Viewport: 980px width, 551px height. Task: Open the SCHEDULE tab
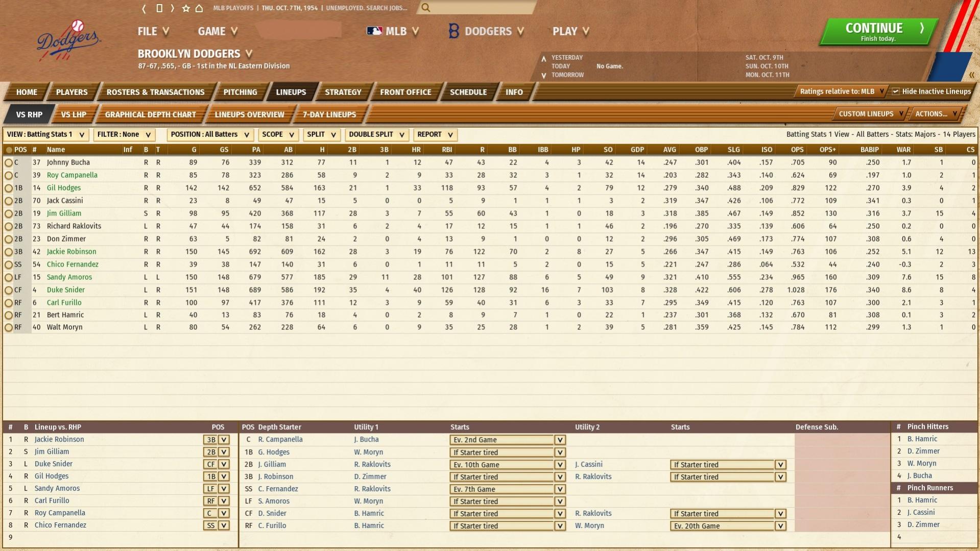[x=468, y=92]
